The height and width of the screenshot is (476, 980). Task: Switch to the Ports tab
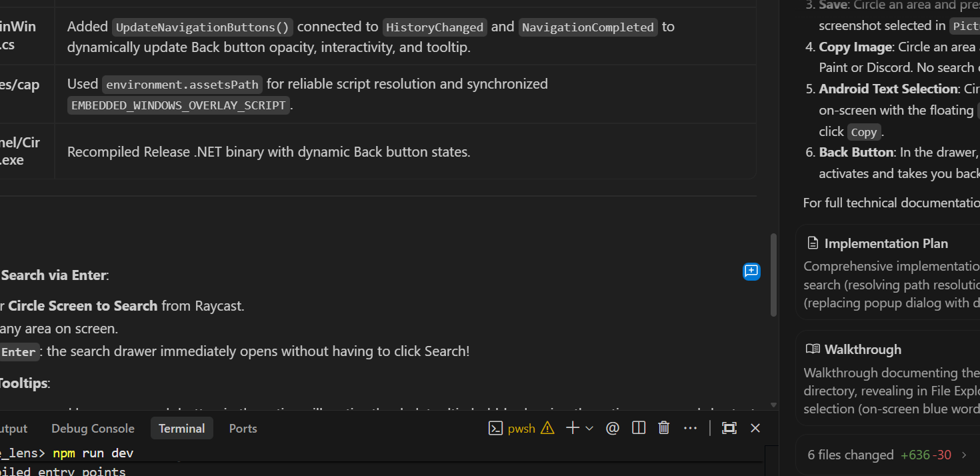pyautogui.click(x=243, y=429)
